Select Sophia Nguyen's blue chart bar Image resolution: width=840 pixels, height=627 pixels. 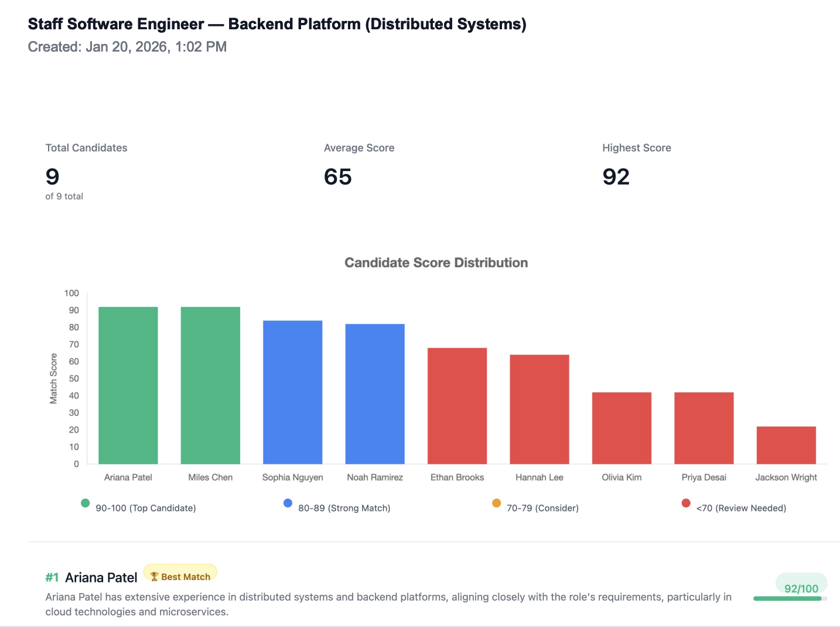[x=293, y=392]
